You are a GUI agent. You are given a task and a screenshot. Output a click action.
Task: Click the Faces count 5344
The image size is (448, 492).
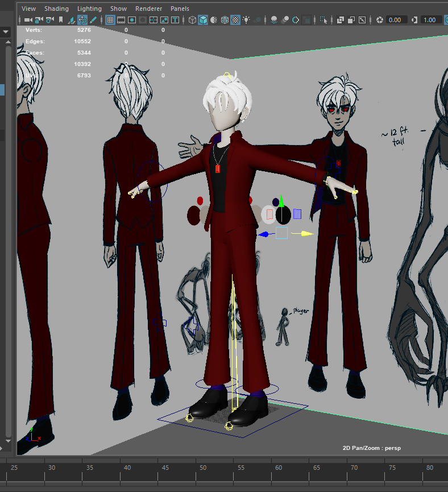(x=84, y=53)
